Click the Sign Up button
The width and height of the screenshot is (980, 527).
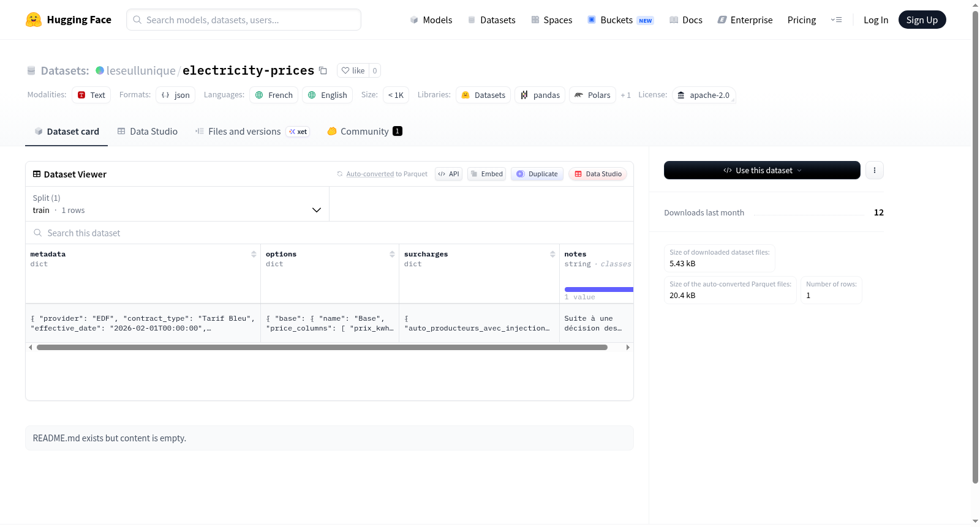point(922,20)
